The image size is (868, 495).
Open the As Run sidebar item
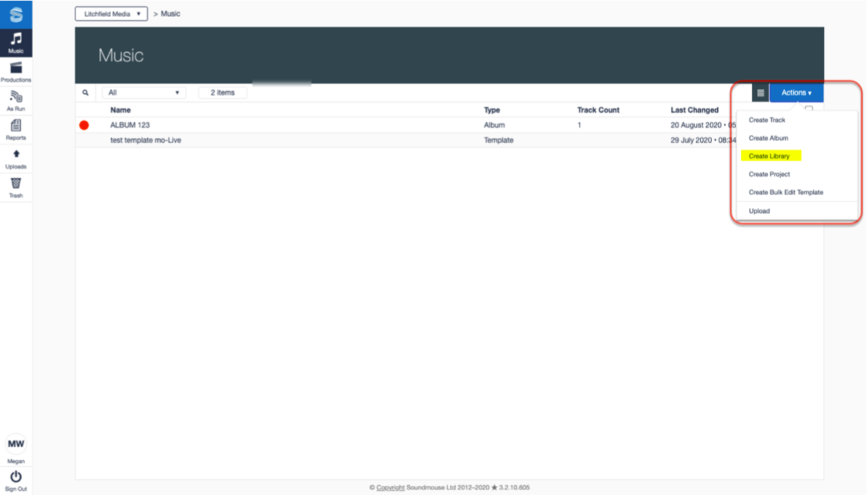[x=16, y=101]
